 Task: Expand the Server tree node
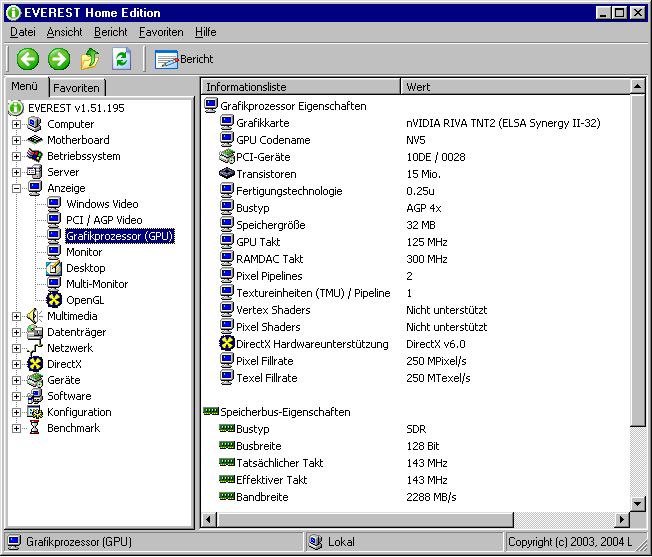pos(16,172)
